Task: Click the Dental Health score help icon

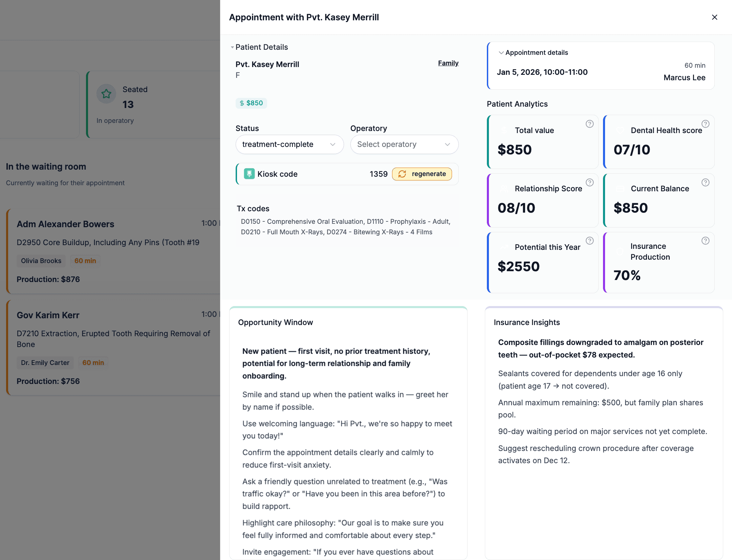Action: click(x=706, y=124)
